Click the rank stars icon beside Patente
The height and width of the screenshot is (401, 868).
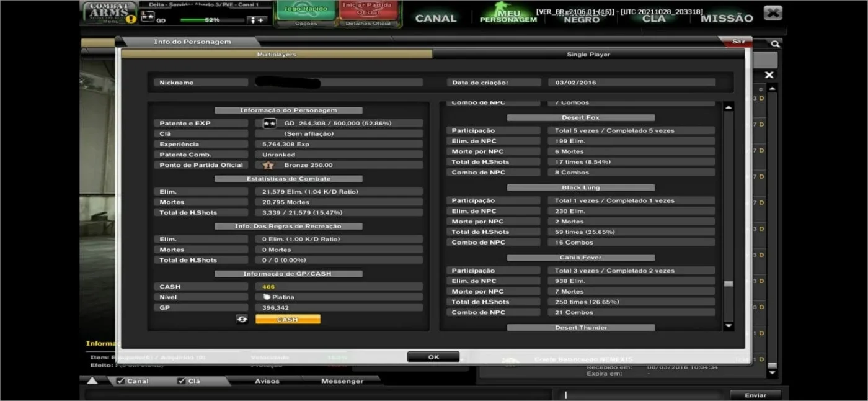pyautogui.click(x=269, y=124)
